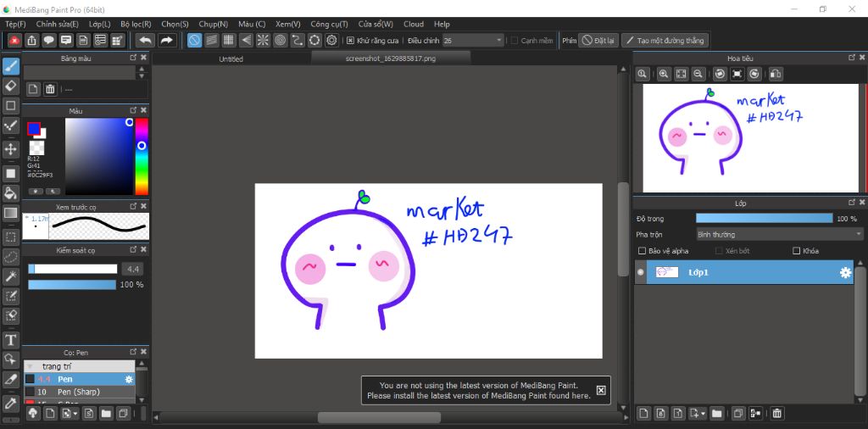Select the Magic Wand tool
The height and width of the screenshot is (429, 868).
click(11, 276)
